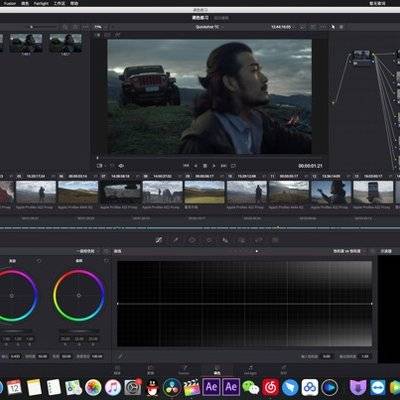
Task: Open the Tracker palette icon
Action: 209,240
